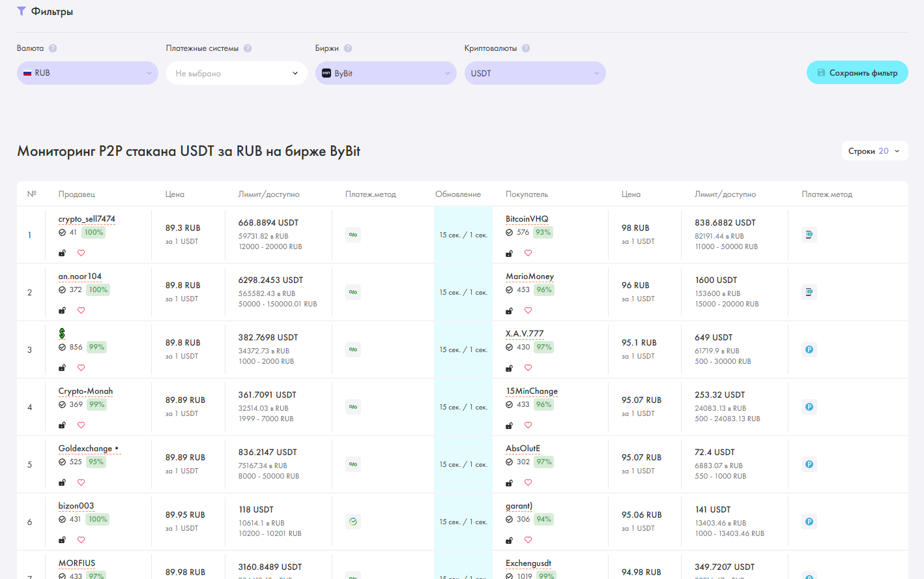Favorite seller crypto_sell7474 with heart icon

point(81,253)
